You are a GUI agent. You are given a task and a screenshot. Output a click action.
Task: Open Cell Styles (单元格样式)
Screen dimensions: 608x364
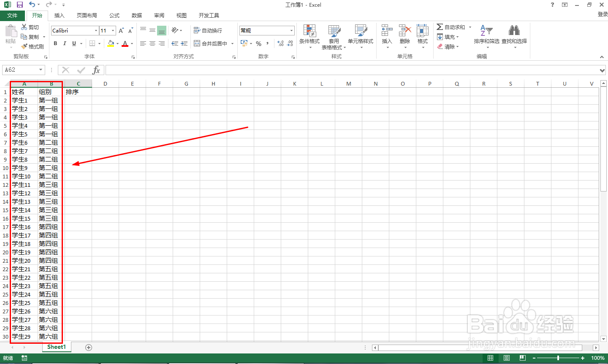click(x=361, y=36)
